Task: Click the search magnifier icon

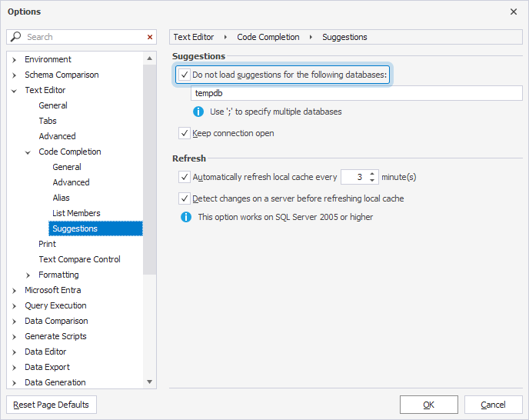Action: point(16,37)
